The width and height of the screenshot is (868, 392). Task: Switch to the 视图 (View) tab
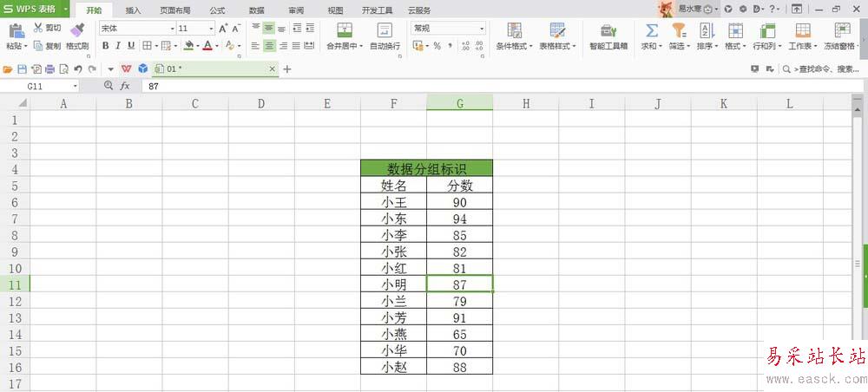pos(335,10)
